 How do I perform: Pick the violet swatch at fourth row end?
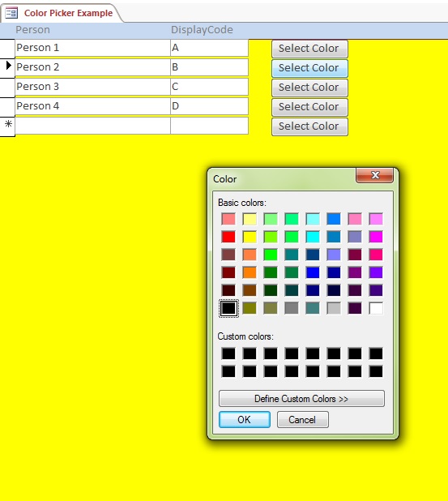coord(376,272)
